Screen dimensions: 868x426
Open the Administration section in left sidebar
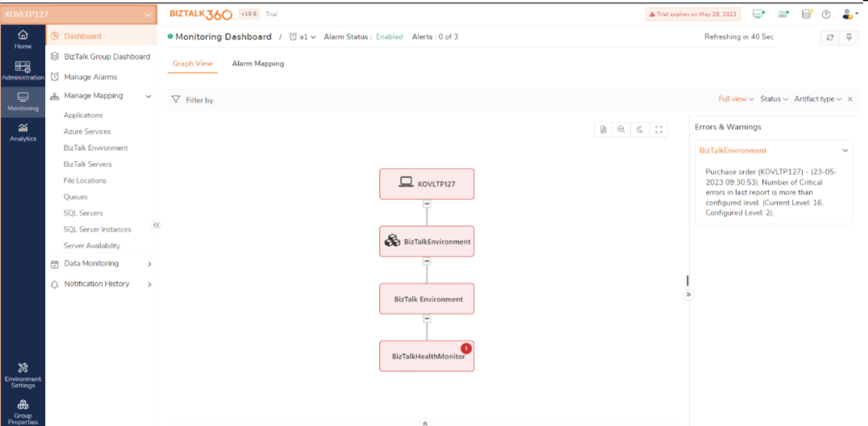pos(23,71)
